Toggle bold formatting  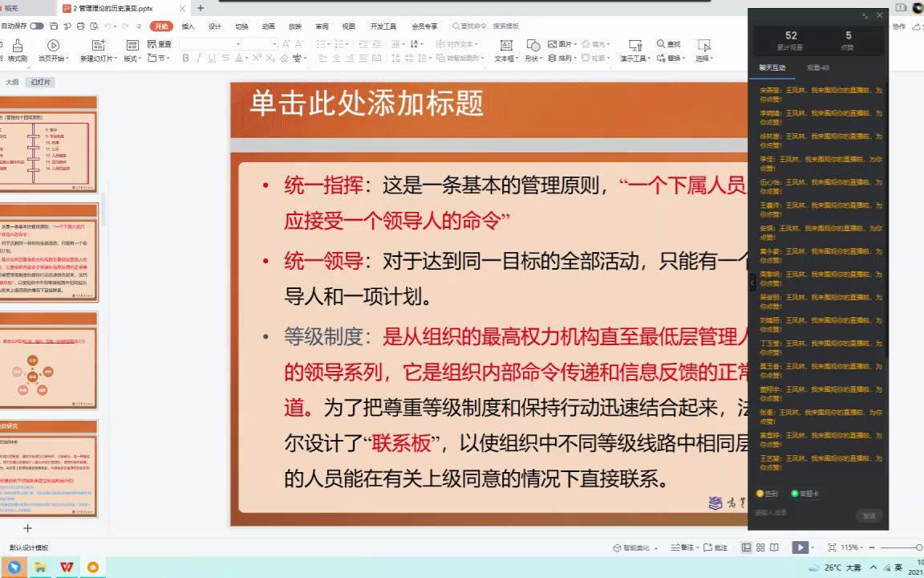[x=184, y=57]
